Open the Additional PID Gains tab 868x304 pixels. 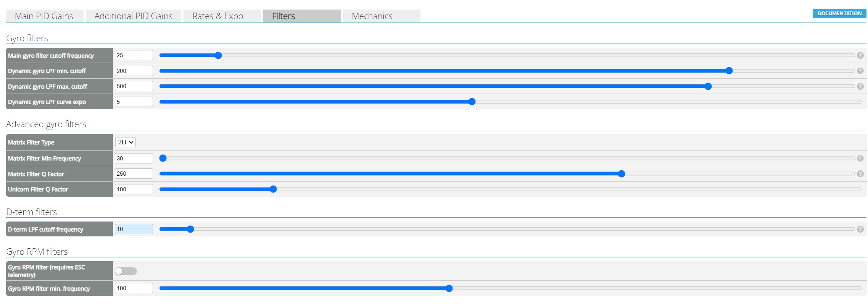134,16
